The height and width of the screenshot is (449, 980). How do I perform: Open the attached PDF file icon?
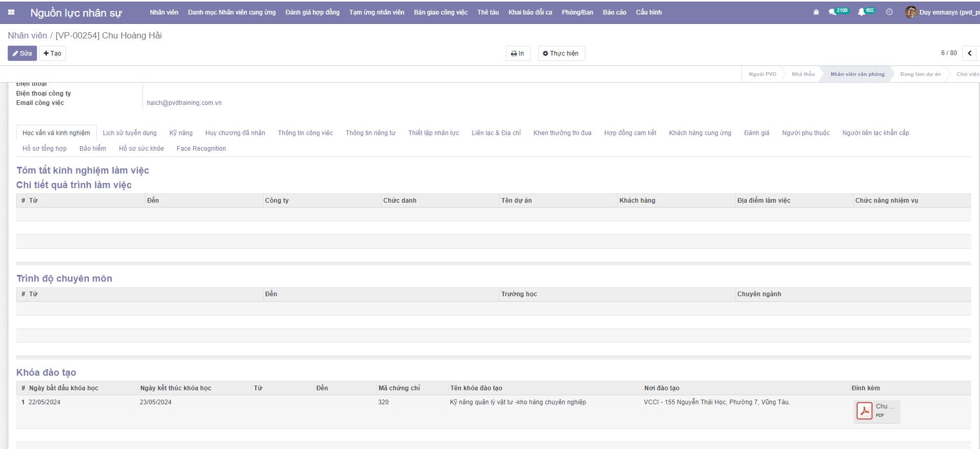864,411
